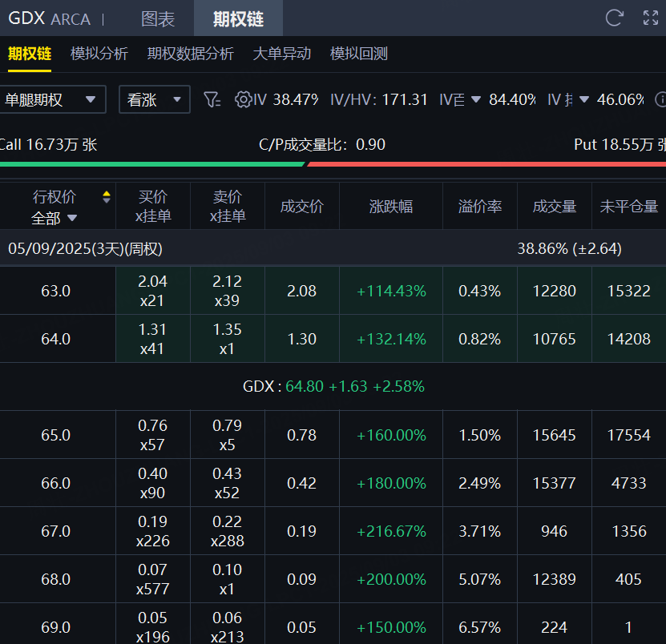Go to the 模拟分析 sub-tab
This screenshot has height=644, width=666.
point(99,54)
